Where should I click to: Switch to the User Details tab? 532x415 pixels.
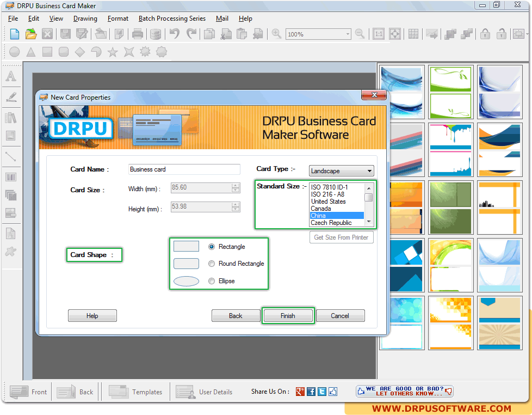click(x=204, y=392)
